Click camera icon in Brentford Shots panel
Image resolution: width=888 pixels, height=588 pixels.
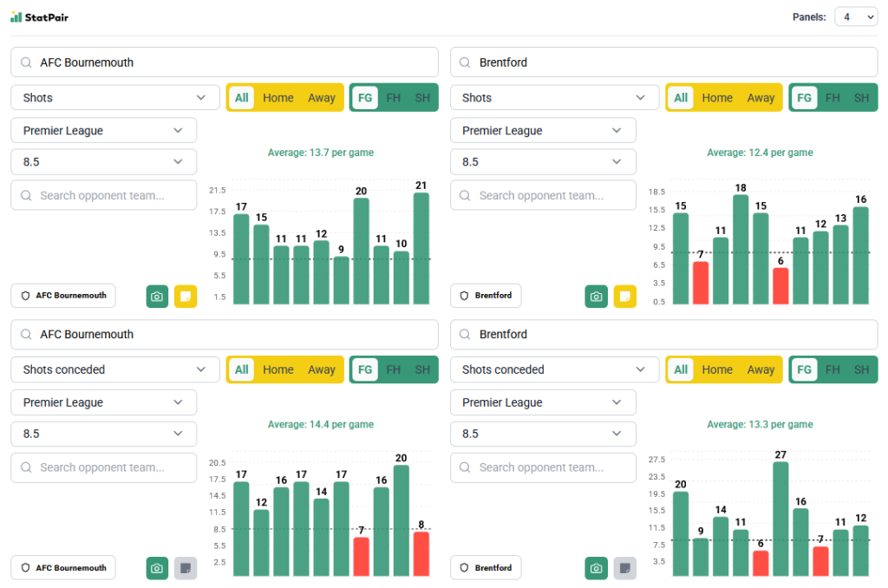[596, 296]
